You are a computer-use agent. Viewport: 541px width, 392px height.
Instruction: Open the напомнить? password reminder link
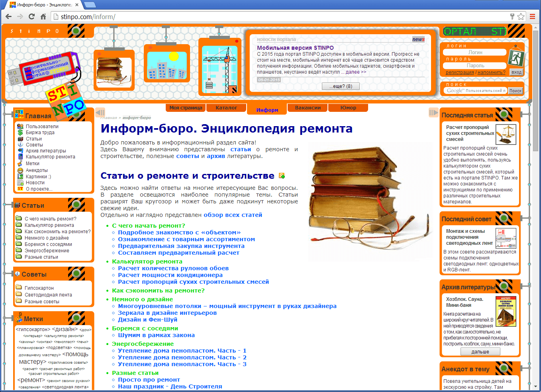(x=492, y=72)
